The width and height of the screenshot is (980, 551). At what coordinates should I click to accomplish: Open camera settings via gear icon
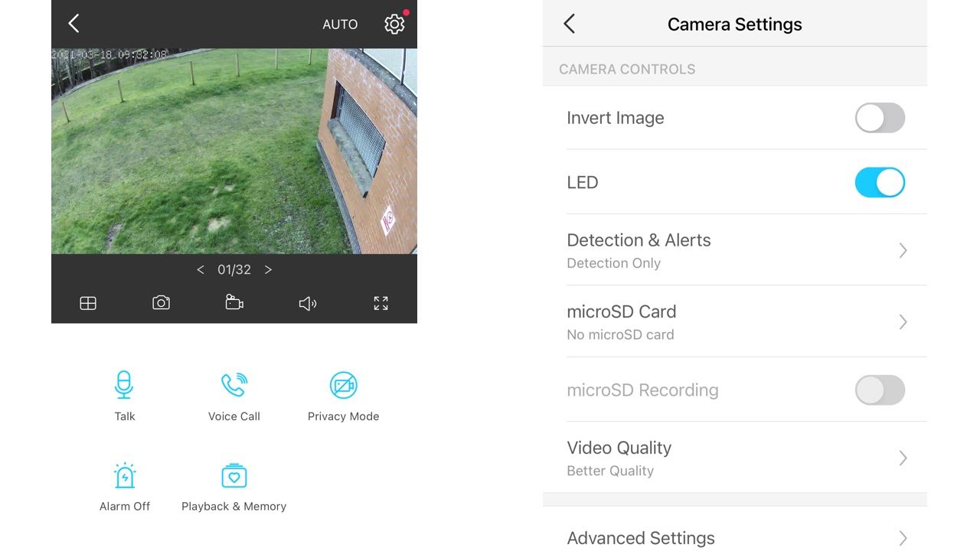[394, 24]
